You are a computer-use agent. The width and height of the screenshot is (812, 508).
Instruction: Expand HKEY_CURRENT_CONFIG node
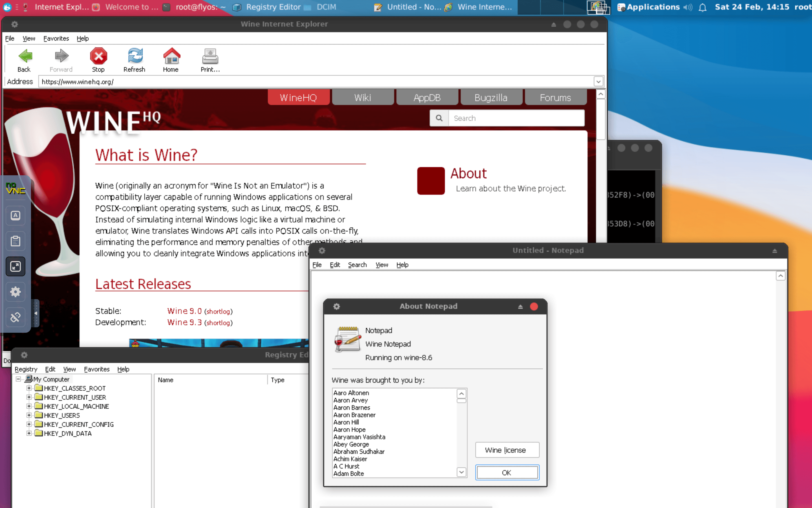(x=29, y=424)
